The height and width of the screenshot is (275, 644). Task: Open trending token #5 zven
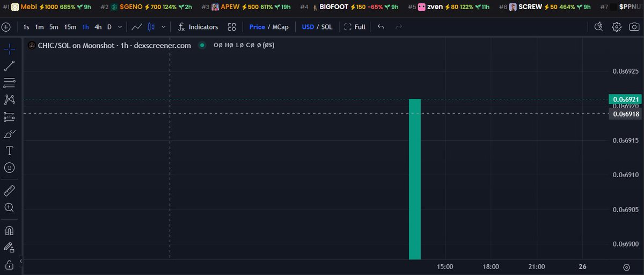449,7
